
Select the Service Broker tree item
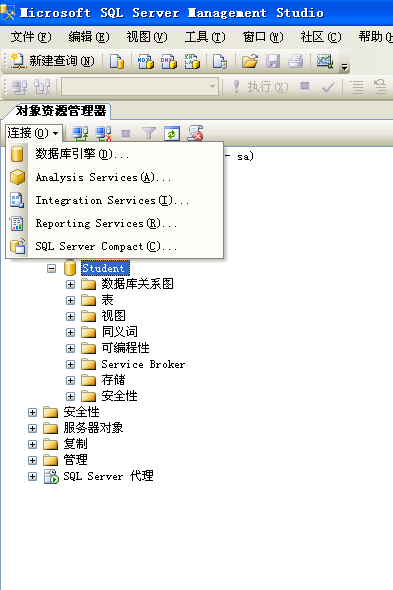coord(143,364)
